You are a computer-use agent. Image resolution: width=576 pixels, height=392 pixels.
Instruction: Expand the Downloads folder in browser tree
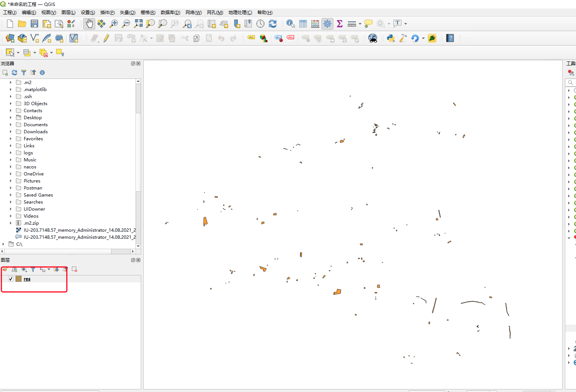(x=11, y=132)
